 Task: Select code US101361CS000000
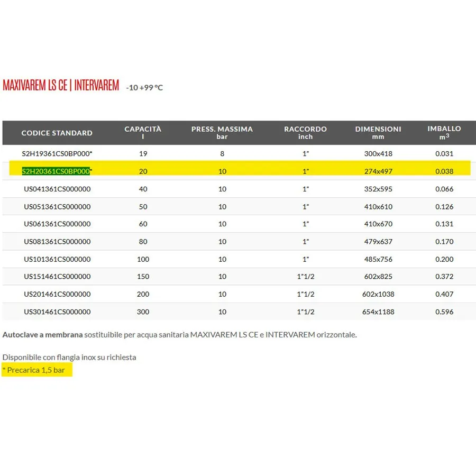(57, 259)
